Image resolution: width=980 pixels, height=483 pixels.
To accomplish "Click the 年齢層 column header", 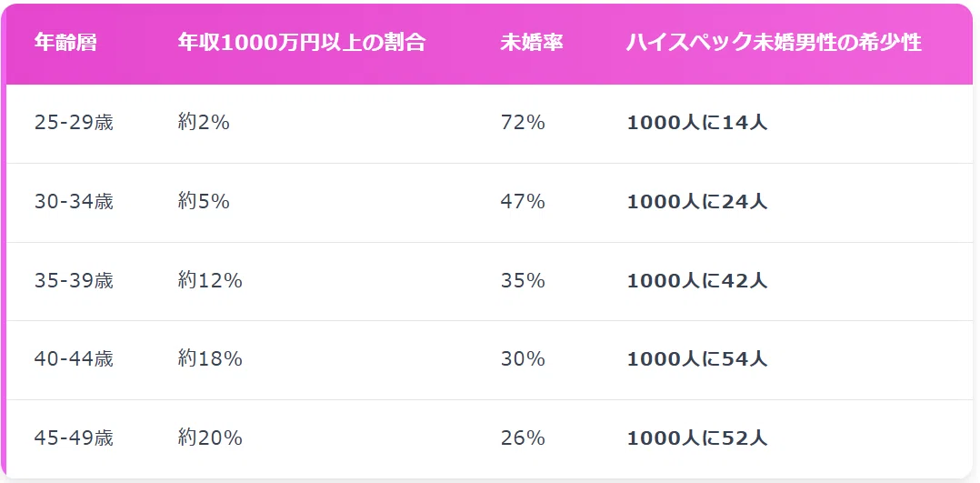I will [65, 43].
